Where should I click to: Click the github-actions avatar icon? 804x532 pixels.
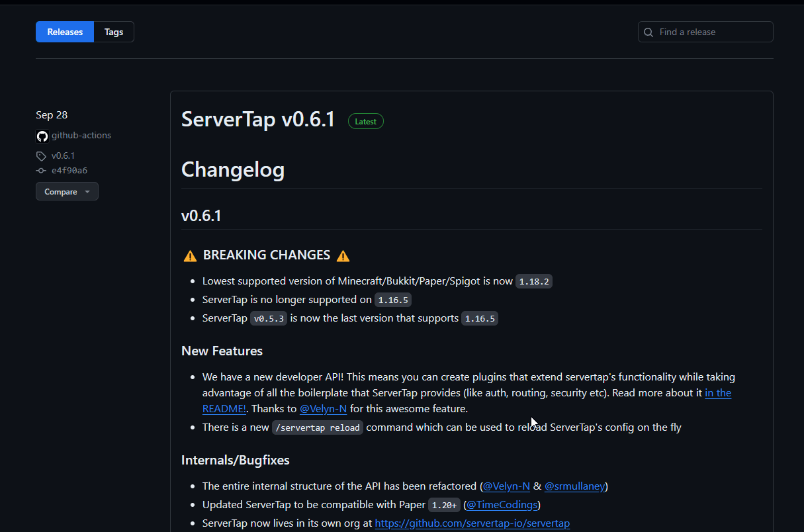pos(42,136)
